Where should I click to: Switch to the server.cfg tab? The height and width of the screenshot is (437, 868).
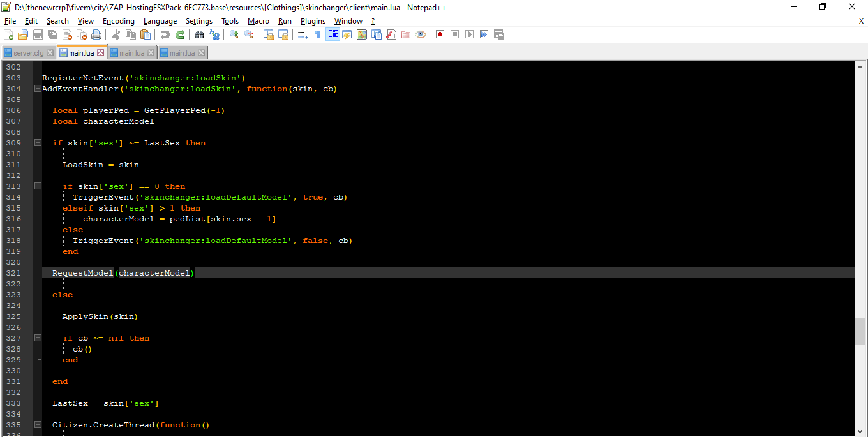pos(29,53)
